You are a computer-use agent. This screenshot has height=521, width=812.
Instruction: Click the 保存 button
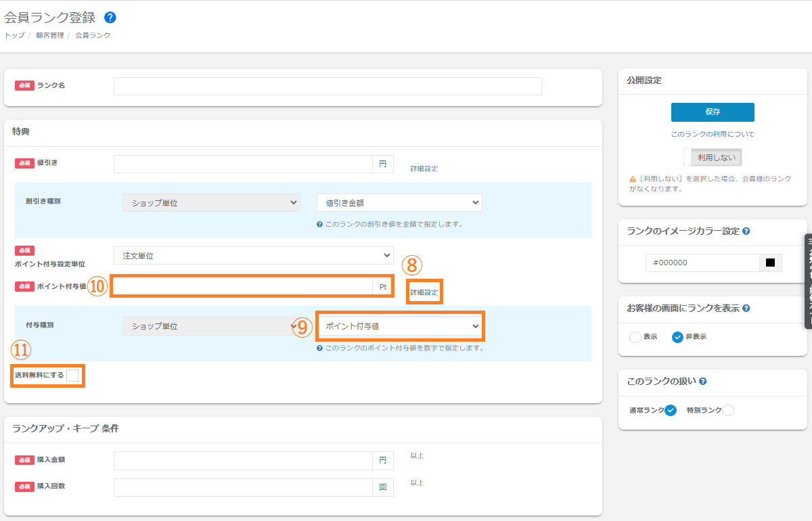click(713, 112)
